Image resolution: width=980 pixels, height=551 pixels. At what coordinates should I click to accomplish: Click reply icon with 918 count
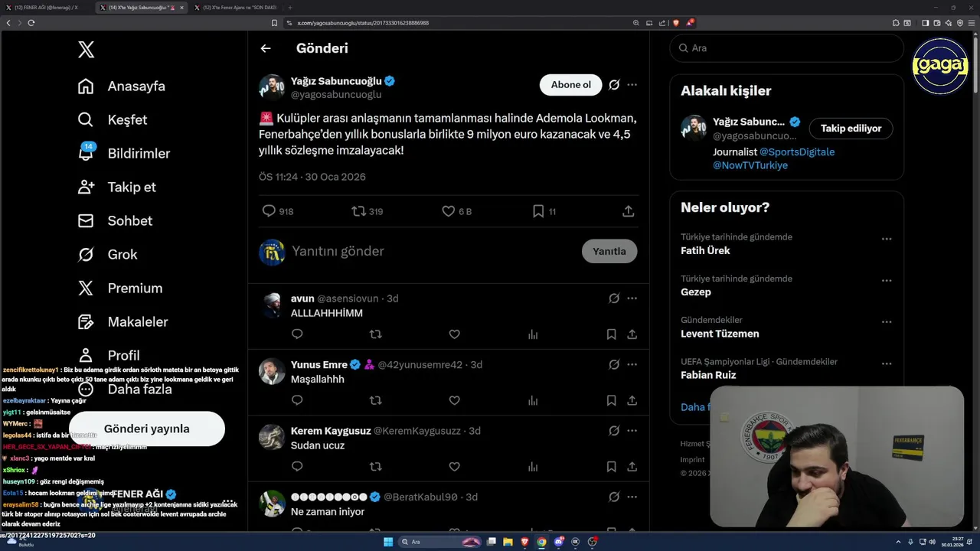269,211
